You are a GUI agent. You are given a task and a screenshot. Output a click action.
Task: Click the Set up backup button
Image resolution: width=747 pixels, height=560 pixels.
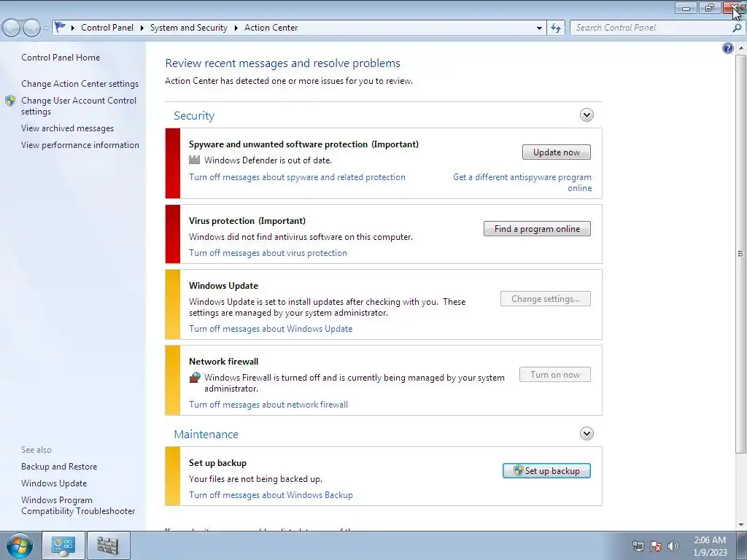[x=546, y=470]
